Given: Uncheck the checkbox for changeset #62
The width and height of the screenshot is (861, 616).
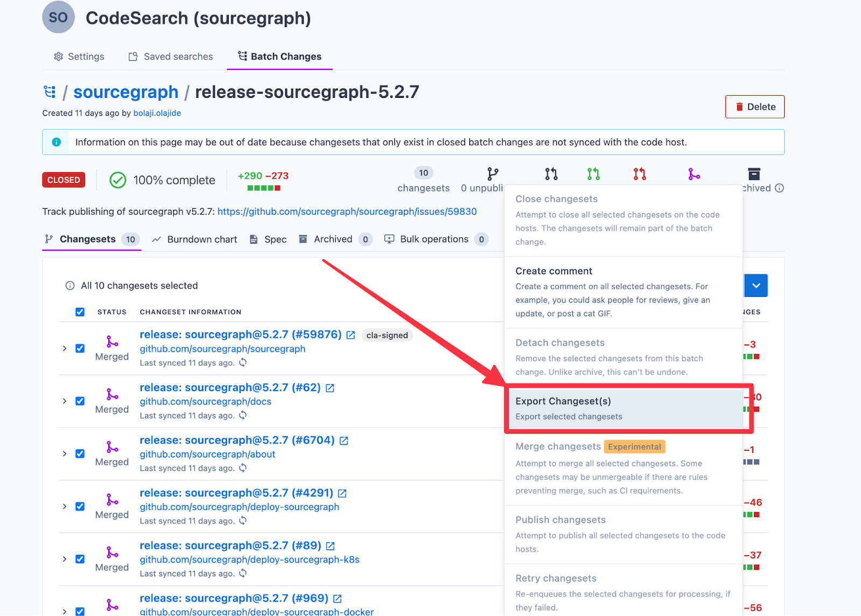Looking at the screenshot, I should coord(80,401).
